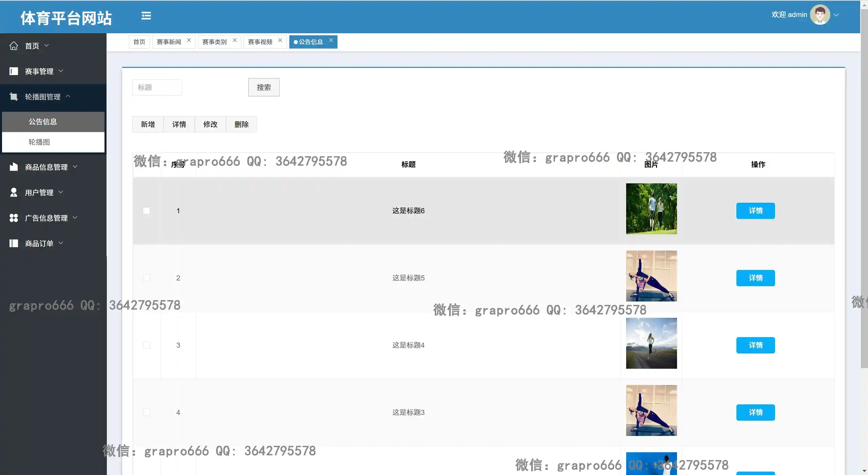Click the 商品订单 order management icon
868x475 pixels.
tap(14, 243)
